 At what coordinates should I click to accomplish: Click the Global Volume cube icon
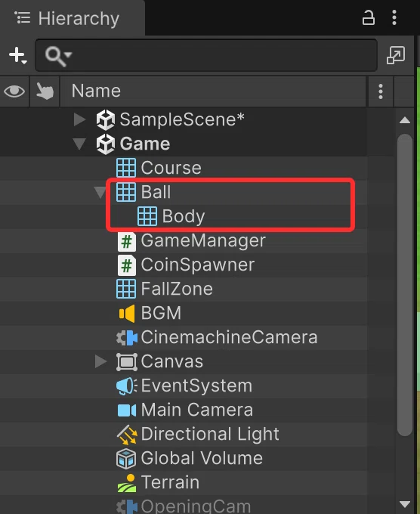pos(126,459)
